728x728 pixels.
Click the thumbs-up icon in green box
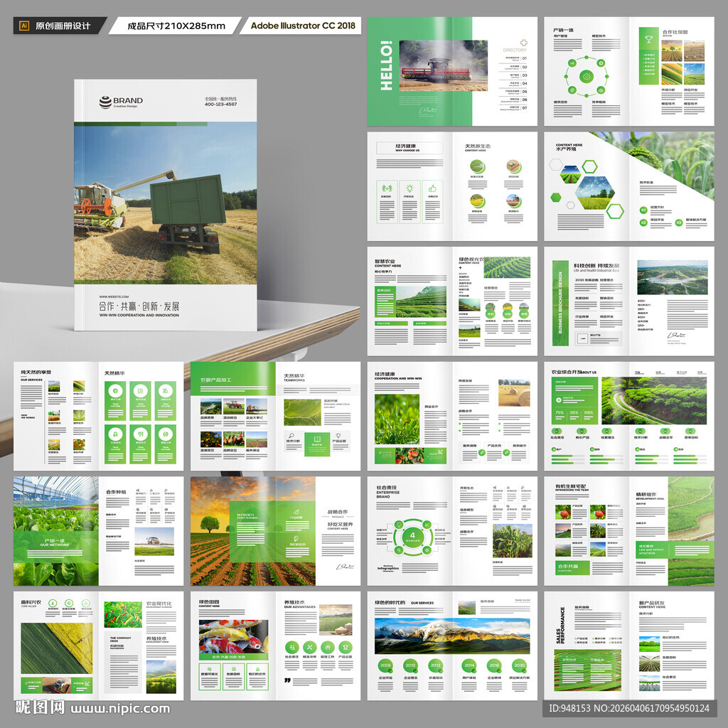tap(432, 188)
